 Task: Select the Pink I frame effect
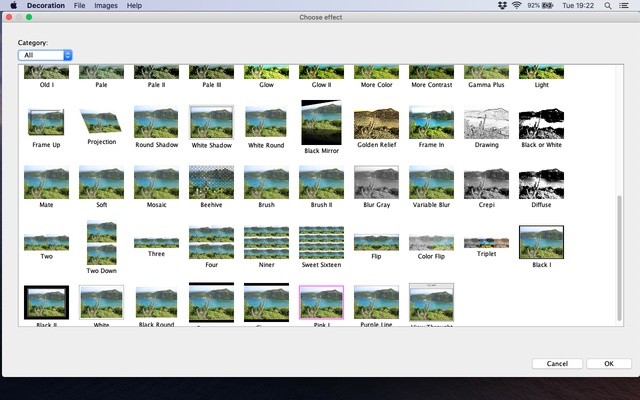tap(321, 302)
